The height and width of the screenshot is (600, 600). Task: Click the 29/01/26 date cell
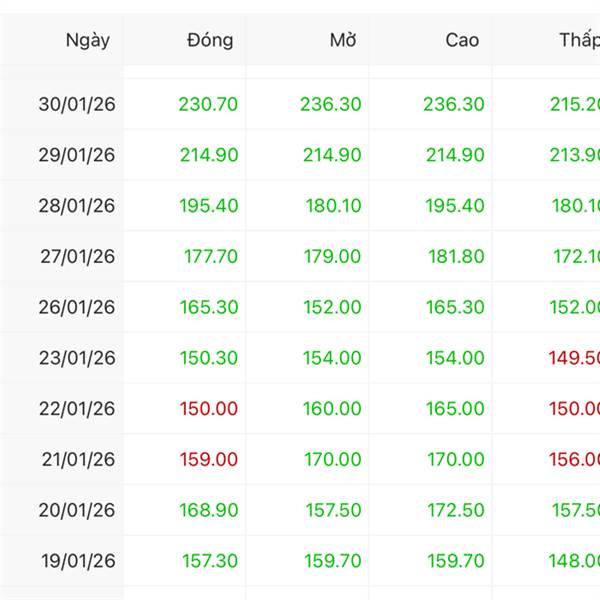[x=77, y=155]
